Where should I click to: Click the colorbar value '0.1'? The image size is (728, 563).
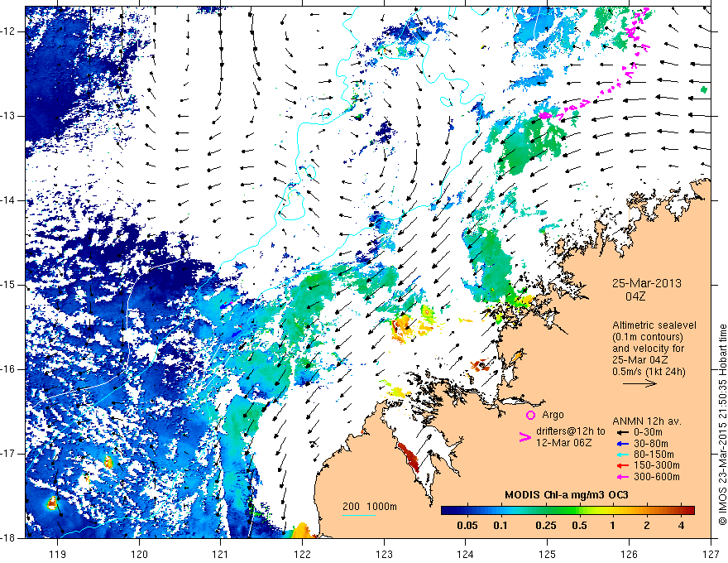click(500, 526)
